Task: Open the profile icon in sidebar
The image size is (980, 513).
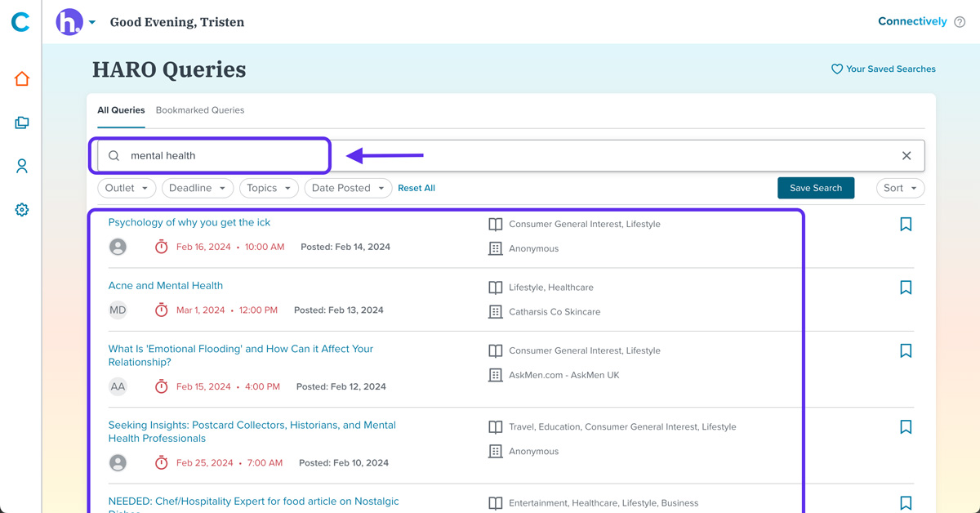Action: click(x=22, y=166)
